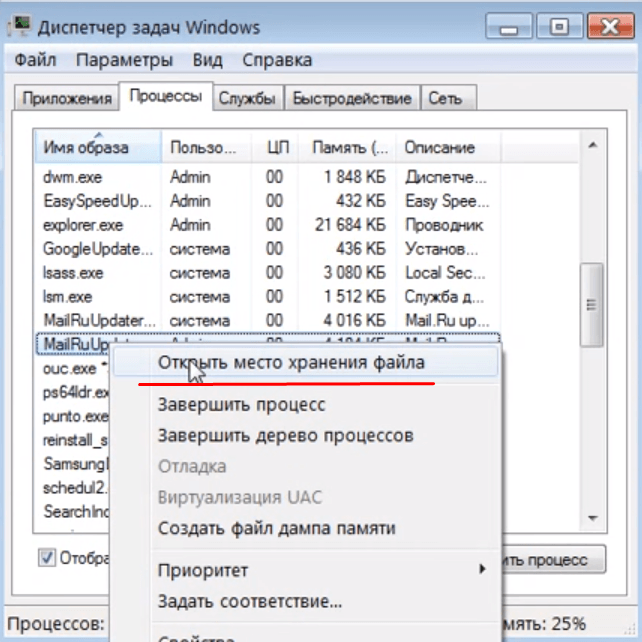Click the end process button bottom right
This screenshot has width=642, height=642.
(x=553, y=559)
